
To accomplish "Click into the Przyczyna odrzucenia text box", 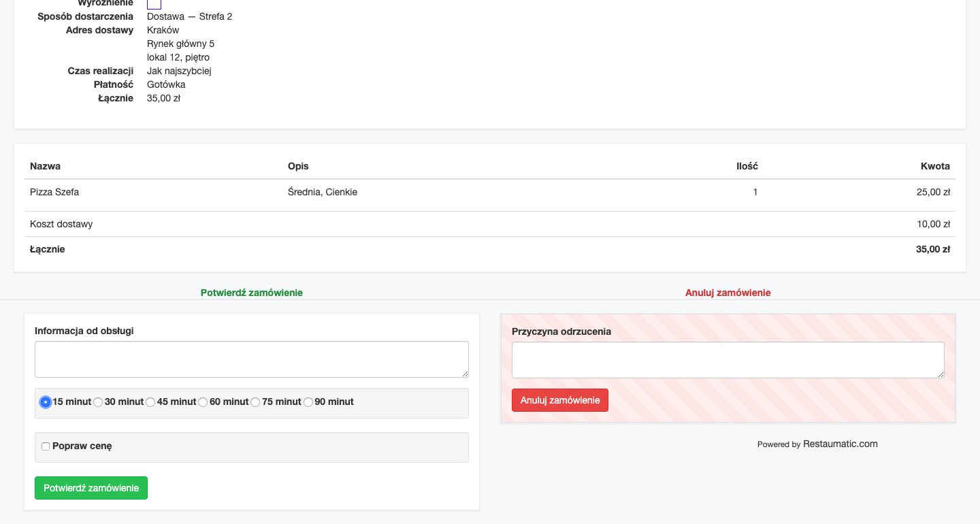I will (x=728, y=359).
